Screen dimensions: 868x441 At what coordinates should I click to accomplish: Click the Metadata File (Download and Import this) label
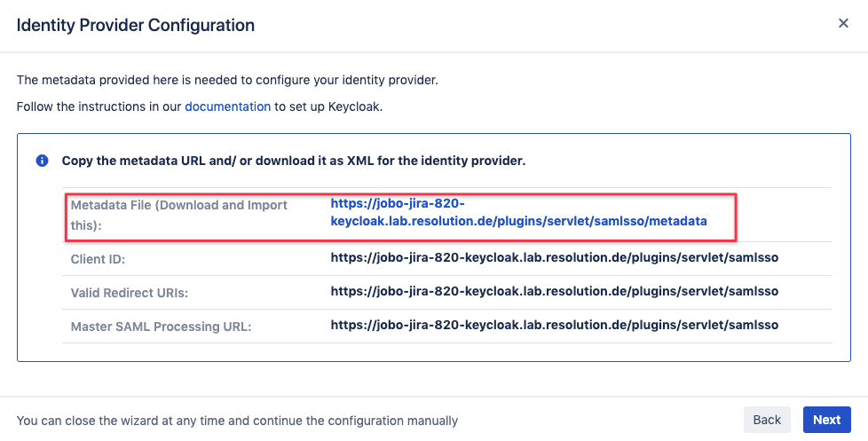tap(178, 216)
